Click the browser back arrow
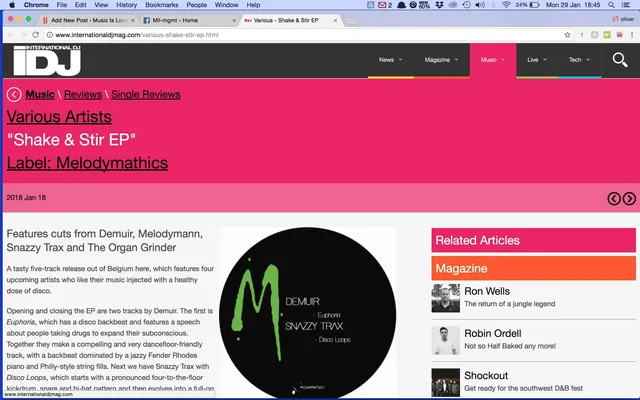The image size is (640, 400). (x=11, y=35)
